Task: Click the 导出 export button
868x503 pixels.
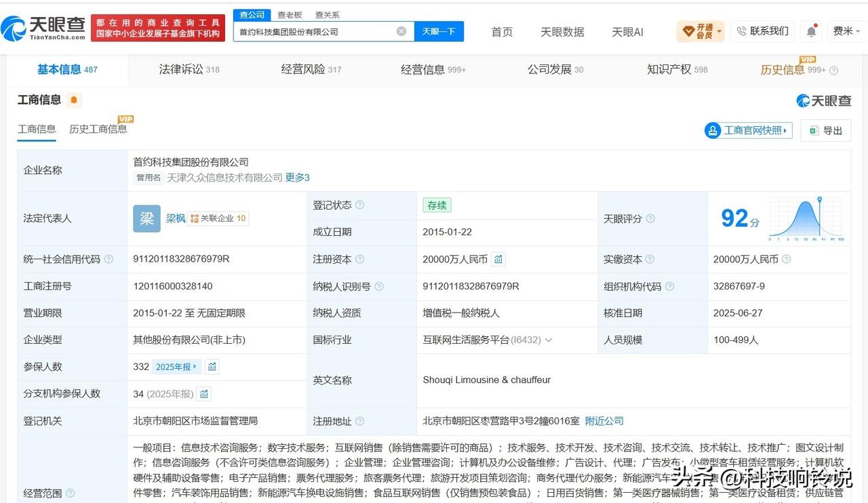Action: coord(826,130)
